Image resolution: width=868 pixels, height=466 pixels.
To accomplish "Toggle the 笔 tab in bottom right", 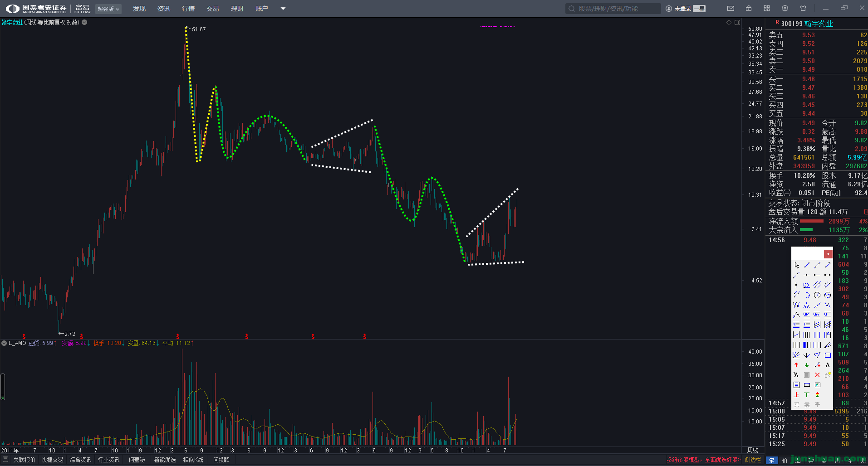I will (x=771, y=460).
